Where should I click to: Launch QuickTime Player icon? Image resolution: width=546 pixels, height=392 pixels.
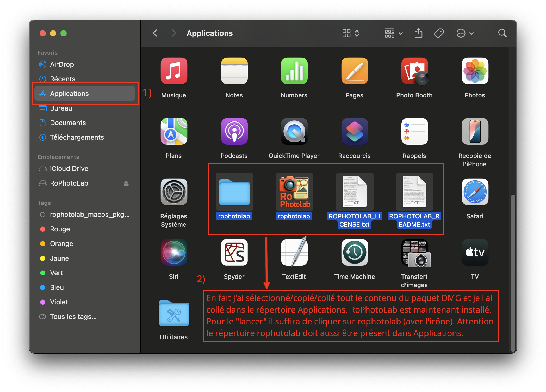click(294, 131)
